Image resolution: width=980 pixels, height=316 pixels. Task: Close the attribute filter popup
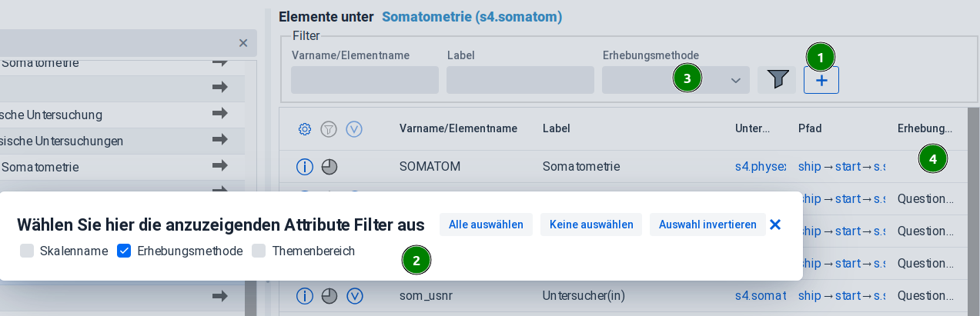coord(775,225)
